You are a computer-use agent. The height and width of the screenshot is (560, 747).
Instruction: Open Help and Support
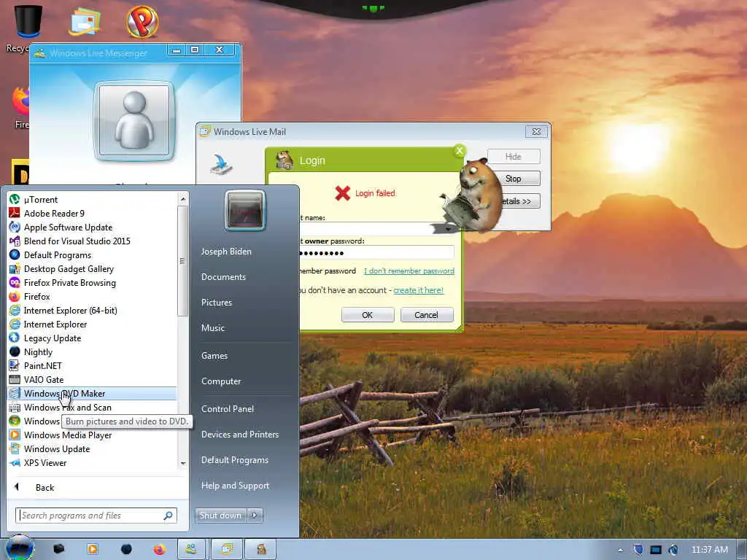tap(235, 486)
